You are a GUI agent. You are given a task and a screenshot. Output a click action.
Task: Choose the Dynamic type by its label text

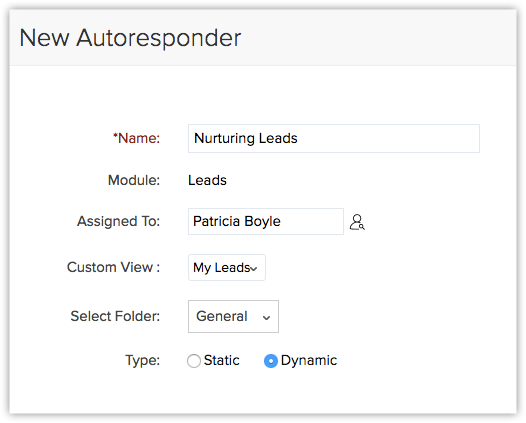point(309,360)
